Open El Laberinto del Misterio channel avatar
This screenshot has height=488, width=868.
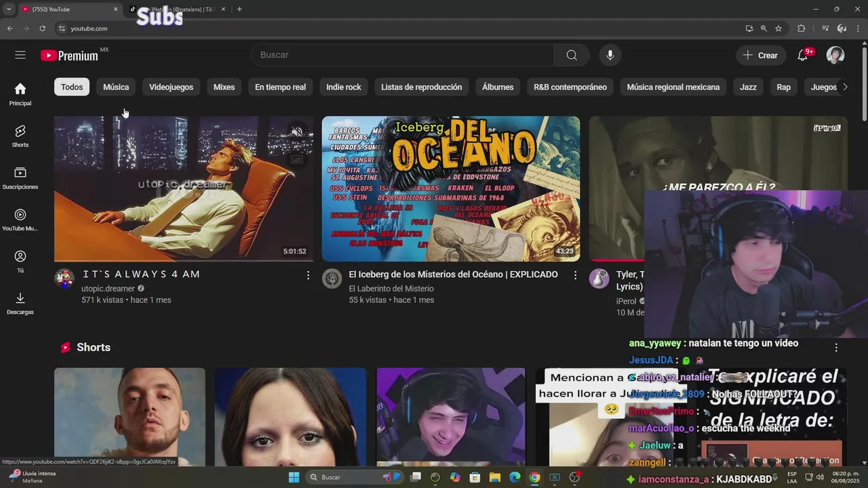[332, 279]
